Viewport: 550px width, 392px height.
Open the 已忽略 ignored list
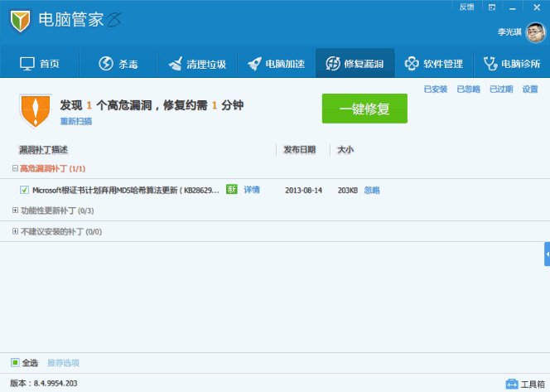click(468, 90)
